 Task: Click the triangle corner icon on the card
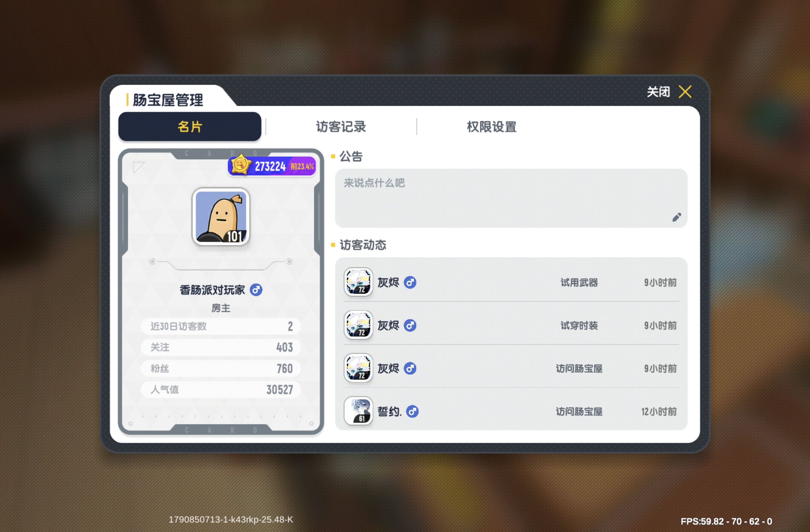coord(138,167)
